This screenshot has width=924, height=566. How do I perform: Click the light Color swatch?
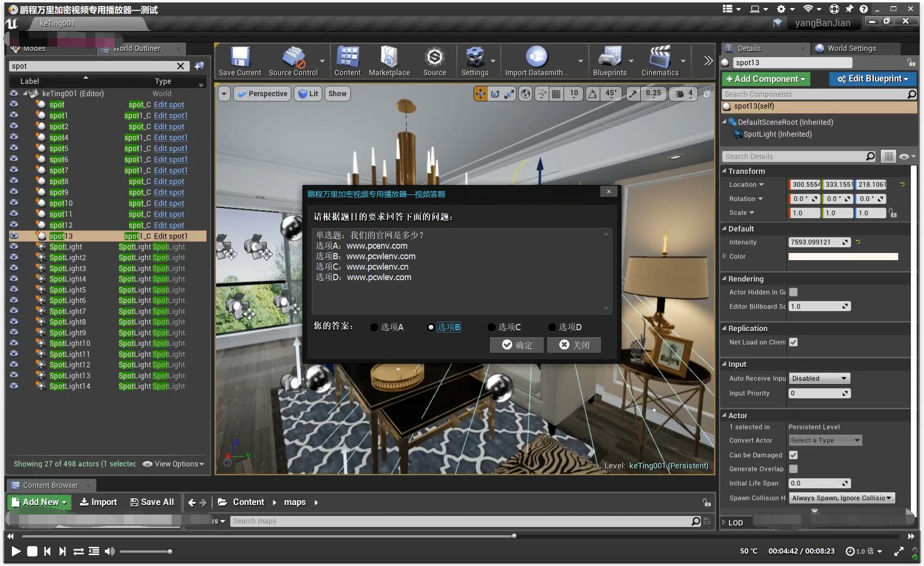pyautogui.click(x=843, y=256)
